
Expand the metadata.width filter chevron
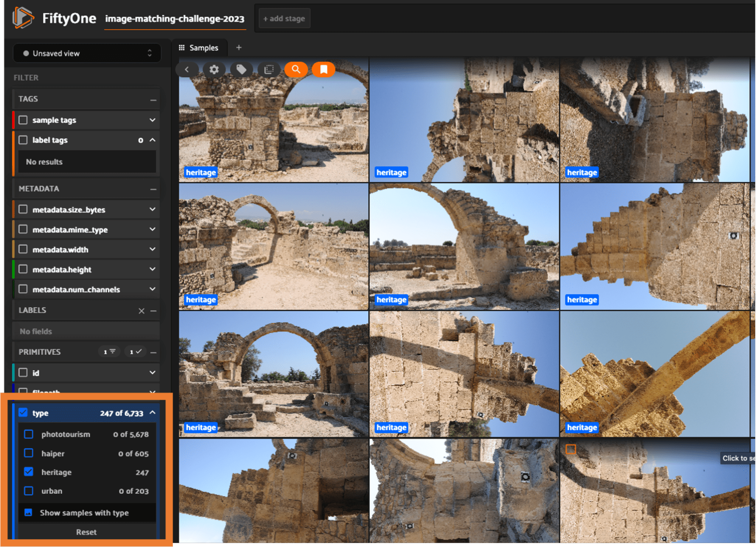coord(152,249)
